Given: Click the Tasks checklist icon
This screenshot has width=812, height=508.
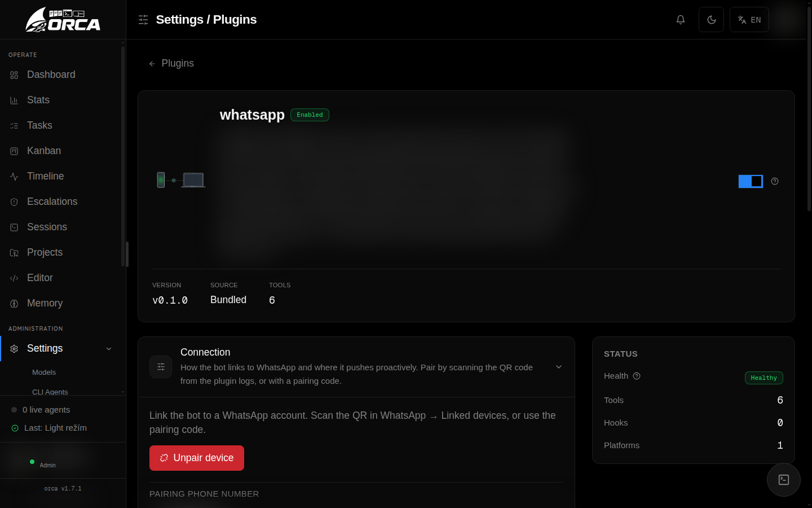Looking at the screenshot, I should [x=14, y=126].
